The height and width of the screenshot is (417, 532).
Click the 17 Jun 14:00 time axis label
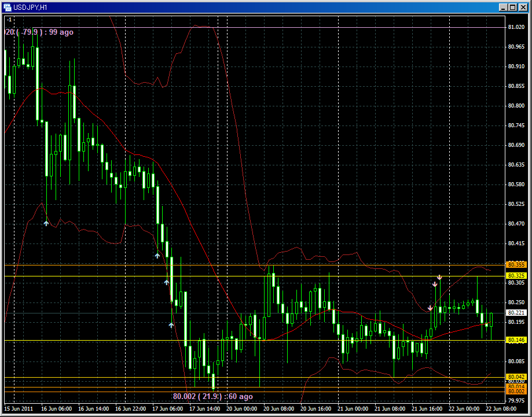pyautogui.click(x=203, y=409)
